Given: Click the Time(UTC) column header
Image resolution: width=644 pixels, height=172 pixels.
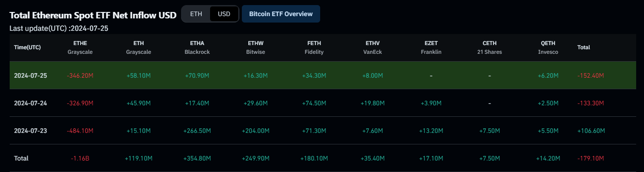Looking at the screenshot, I should point(27,47).
